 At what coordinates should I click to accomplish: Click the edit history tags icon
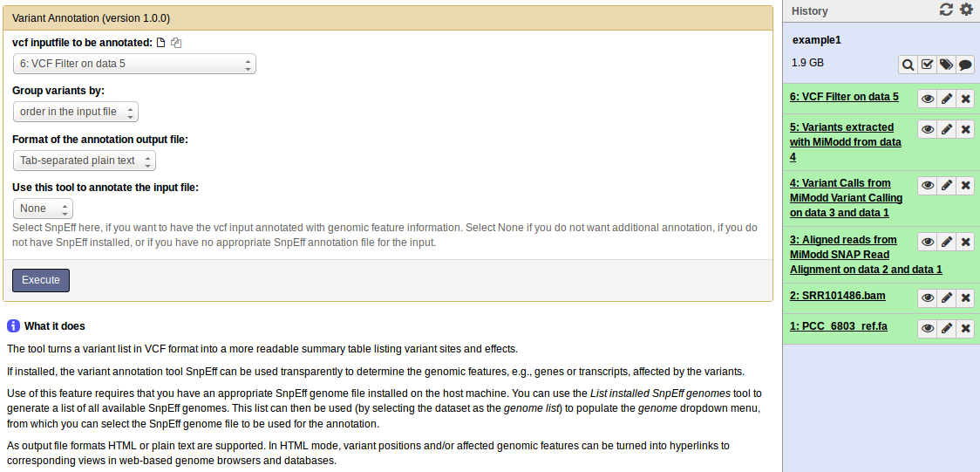(x=946, y=65)
